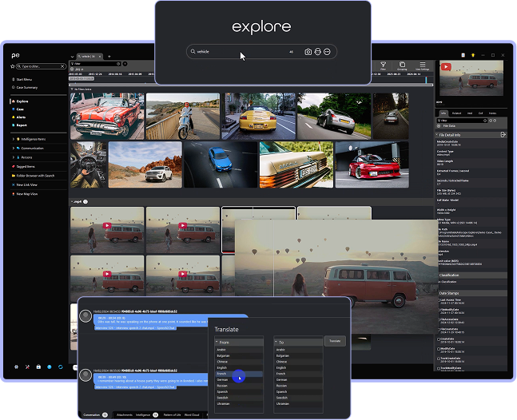Expand the Intelligence Items tree node
Screen dimensions: 517x420
tap(14, 139)
